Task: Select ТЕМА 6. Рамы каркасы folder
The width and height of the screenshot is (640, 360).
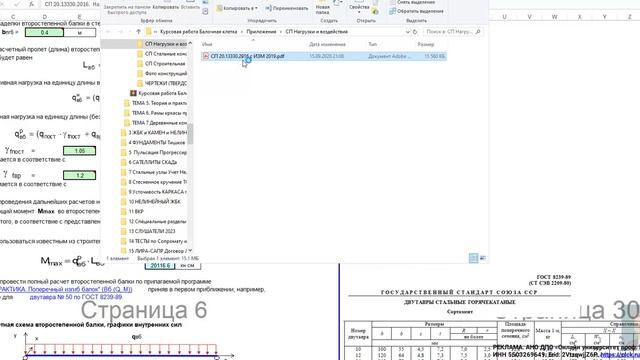Action: click(x=155, y=113)
